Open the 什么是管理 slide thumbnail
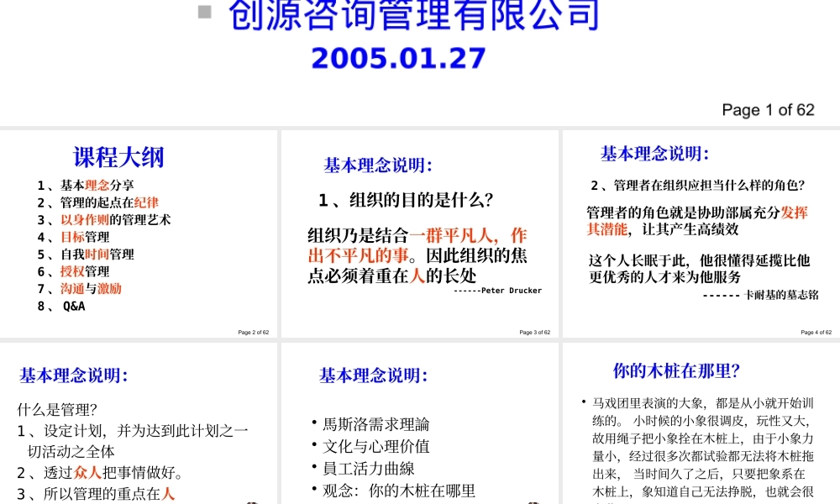The width and height of the screenshot is (840, 504). (139, 423)
